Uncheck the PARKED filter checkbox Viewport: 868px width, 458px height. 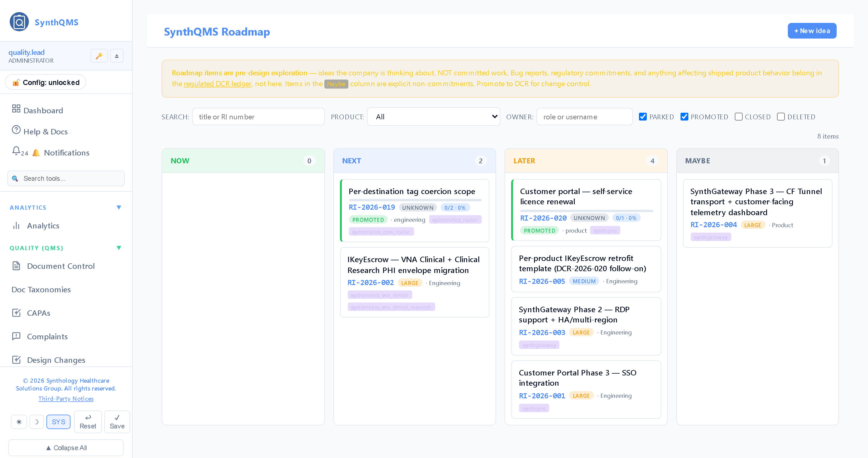pyautogui.click(x=643, y=117)
